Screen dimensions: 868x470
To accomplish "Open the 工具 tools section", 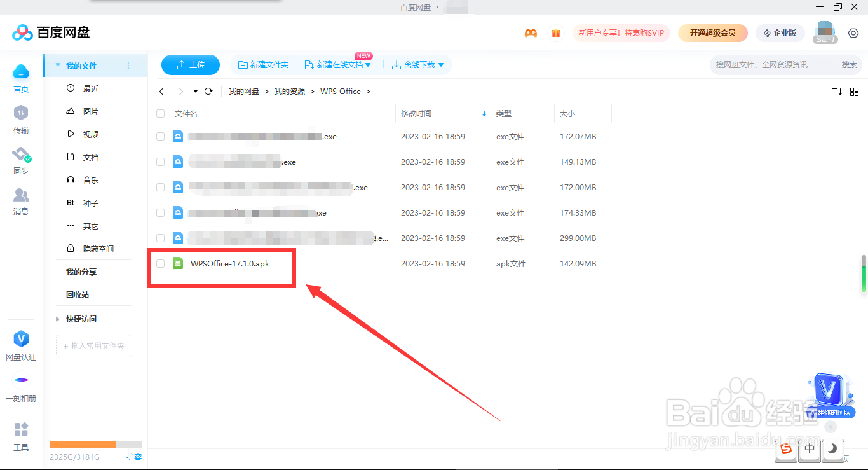I will tap(21, 436).
